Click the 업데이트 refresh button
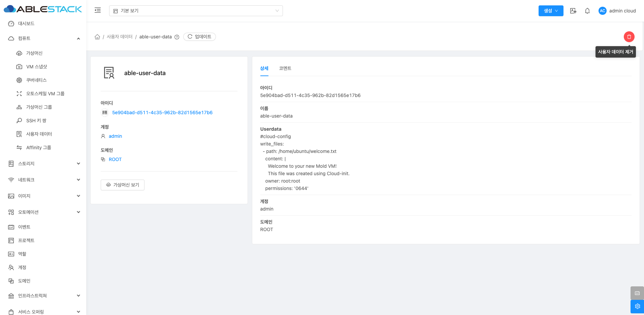The height and width of the screenshot is (315, 644). (x=199, y=37)
